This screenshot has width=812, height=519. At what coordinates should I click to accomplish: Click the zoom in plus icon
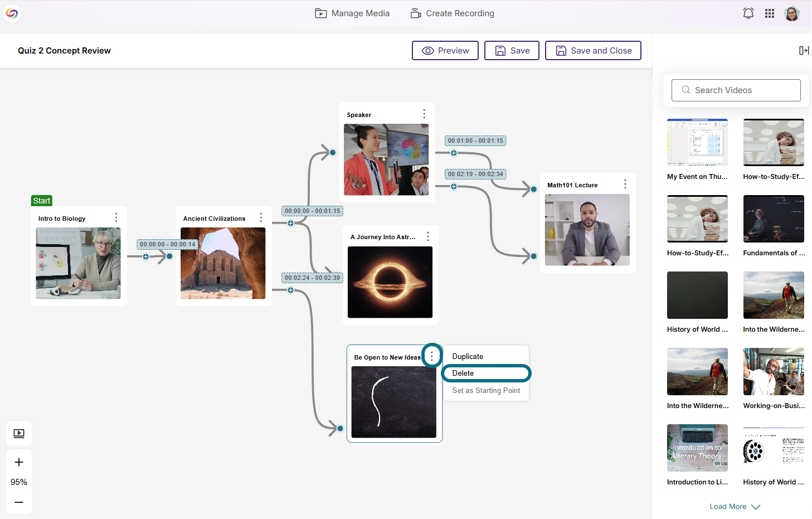(19, 462)
